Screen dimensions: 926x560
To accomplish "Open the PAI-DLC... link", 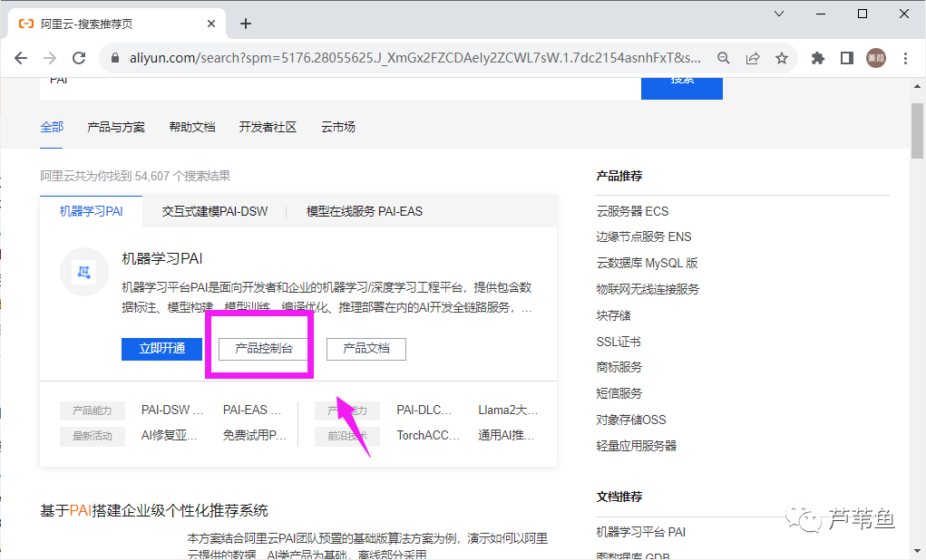I will [424, 410].
